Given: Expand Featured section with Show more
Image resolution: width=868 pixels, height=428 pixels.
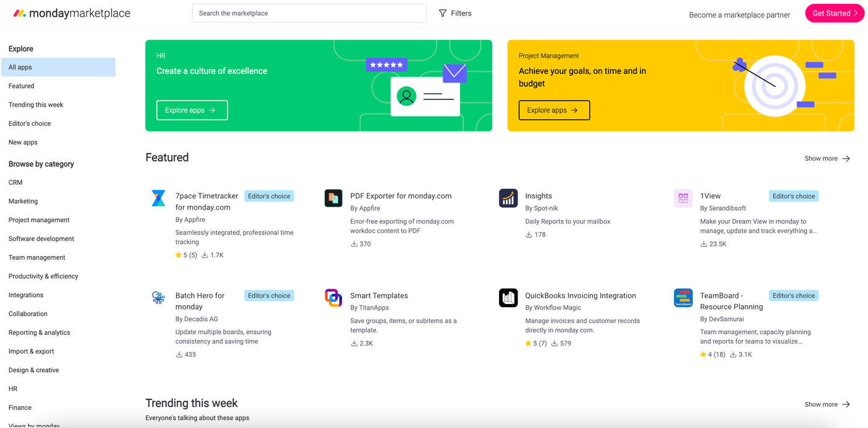Looking at the screenshot, I should click(827, 158).
